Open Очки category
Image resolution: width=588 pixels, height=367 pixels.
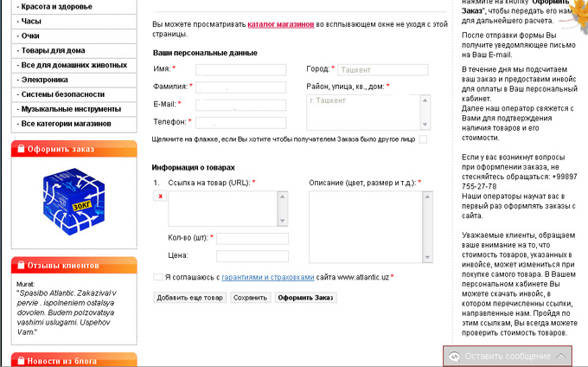(x=73, y=36)
